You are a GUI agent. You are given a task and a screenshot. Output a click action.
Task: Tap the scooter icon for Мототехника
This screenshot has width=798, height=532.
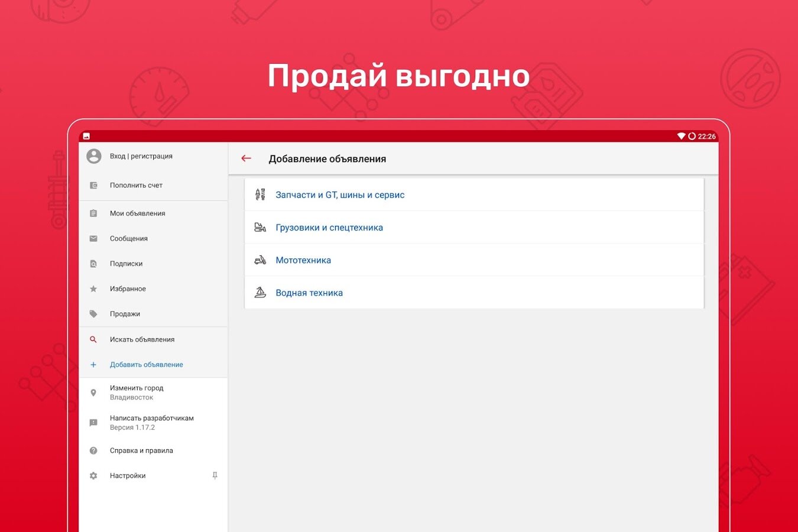[x=260, y=260]
